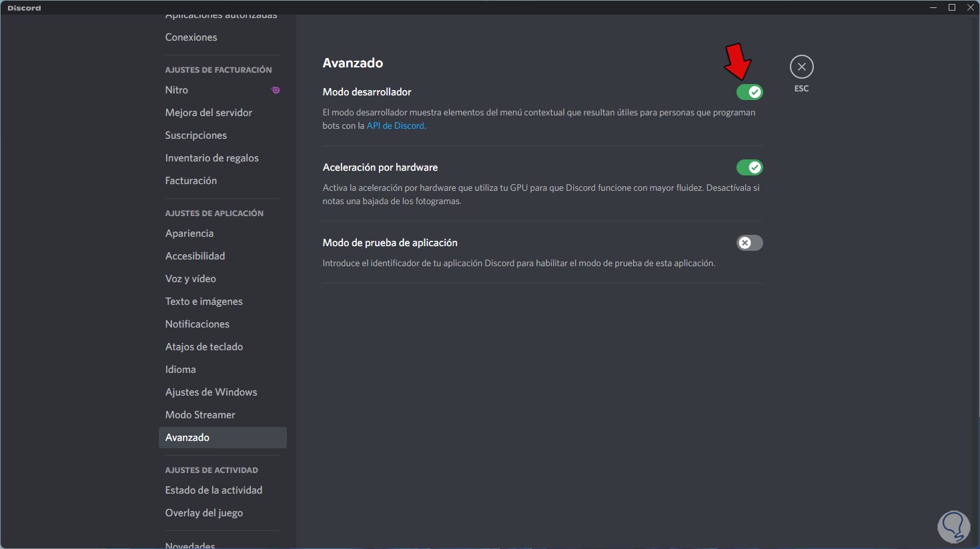Enable Modo de prueba de aplicación

click(749, 243)
